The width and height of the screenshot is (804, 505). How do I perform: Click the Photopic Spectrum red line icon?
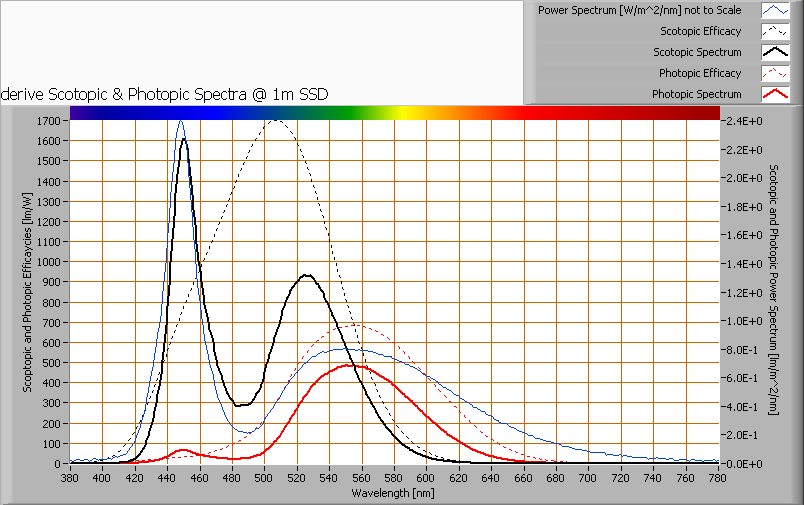click(x=775, y=94)
